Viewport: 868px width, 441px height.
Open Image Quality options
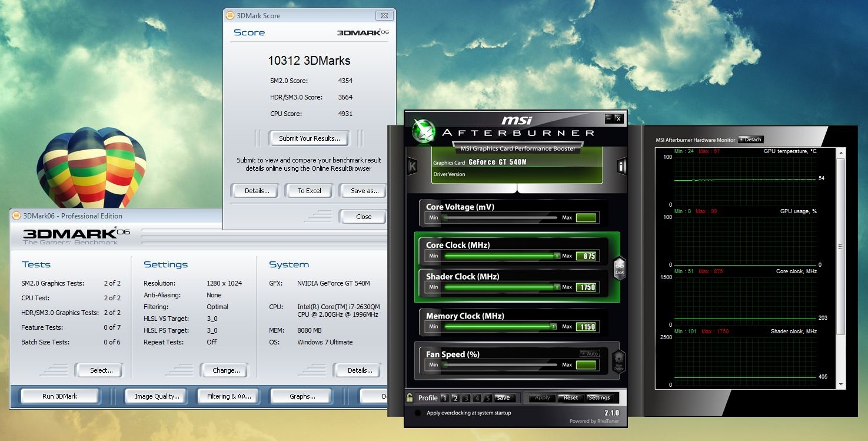point(157,396)
